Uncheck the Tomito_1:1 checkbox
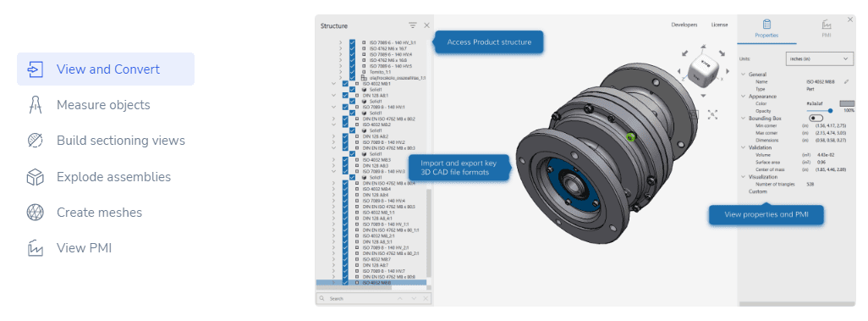This screenshot has width=868, height=321. click(353, 72)
